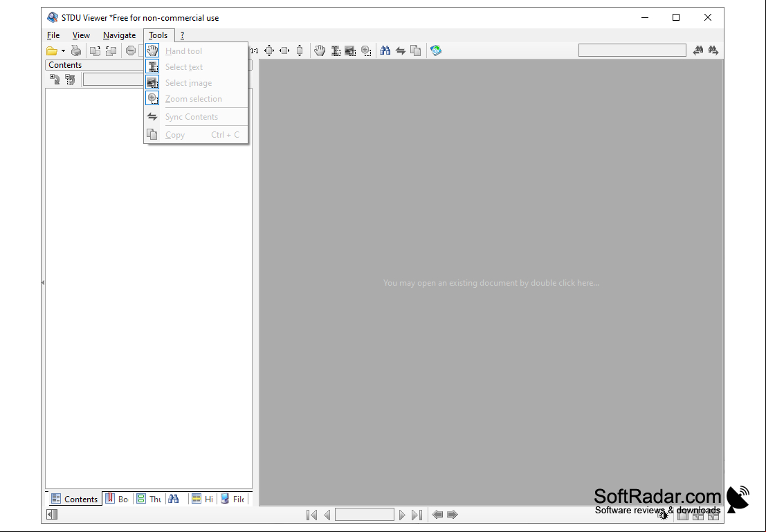
Task: Click the Fit page toolbar icon
Action: coord(269,51)
